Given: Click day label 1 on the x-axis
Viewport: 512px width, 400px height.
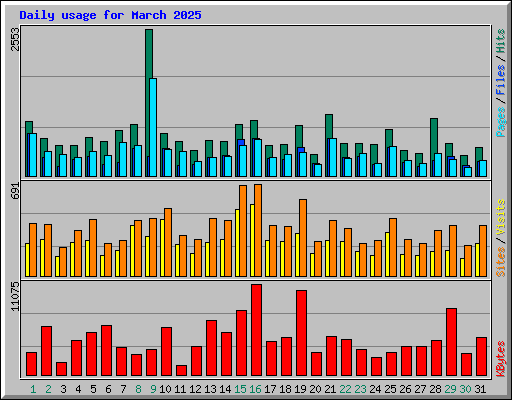Looking at the screenshot, I should point(33,389).
